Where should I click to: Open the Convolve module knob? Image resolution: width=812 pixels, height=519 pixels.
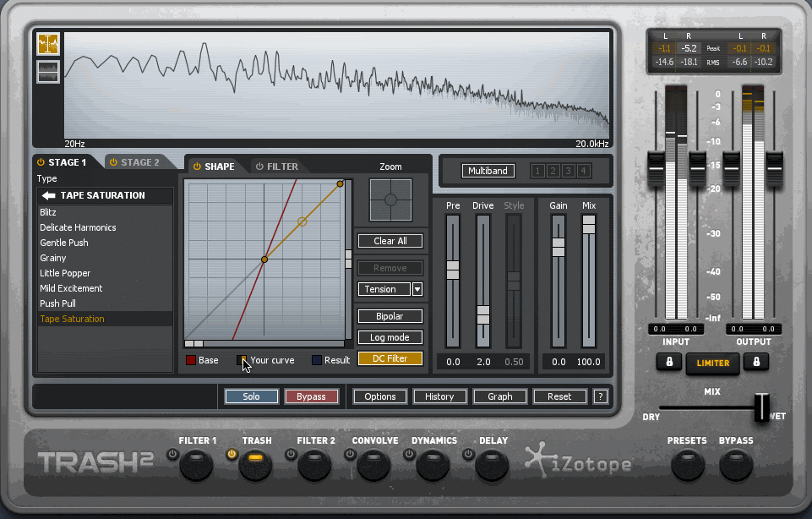point(373,465)
